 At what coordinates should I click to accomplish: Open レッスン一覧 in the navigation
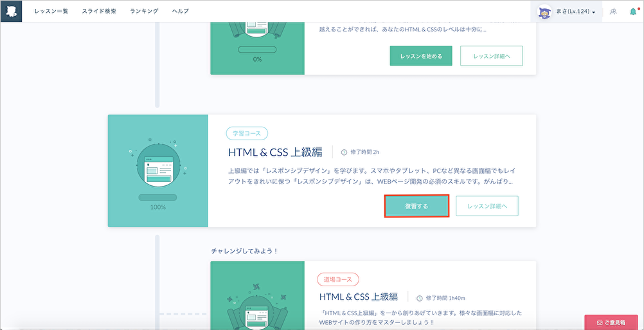(51, 12)
